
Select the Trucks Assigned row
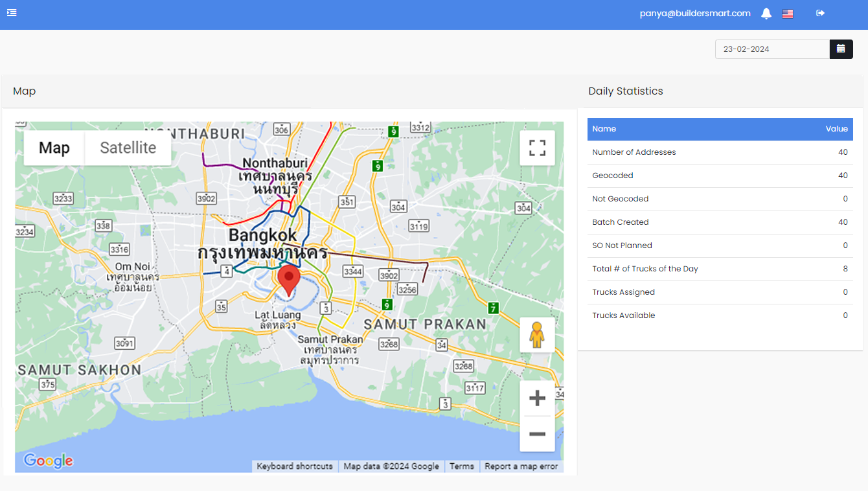click(x=720, y=292)
